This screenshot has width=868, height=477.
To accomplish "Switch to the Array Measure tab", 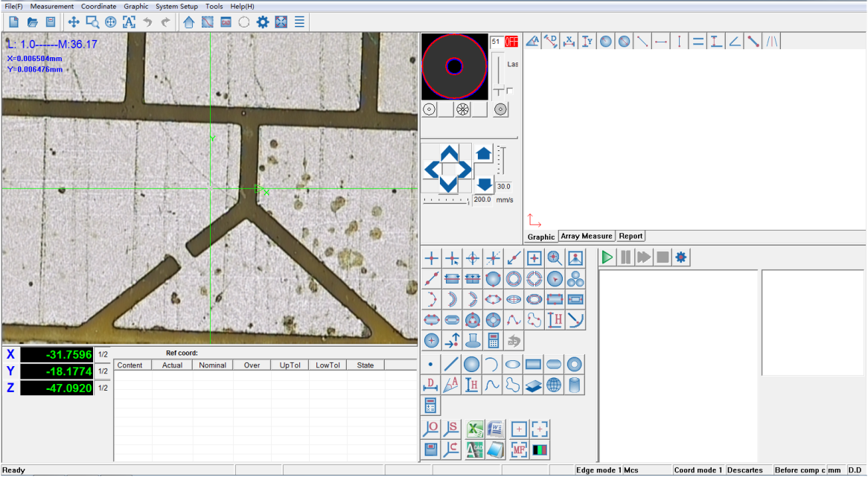I will (x=586, y=236).
